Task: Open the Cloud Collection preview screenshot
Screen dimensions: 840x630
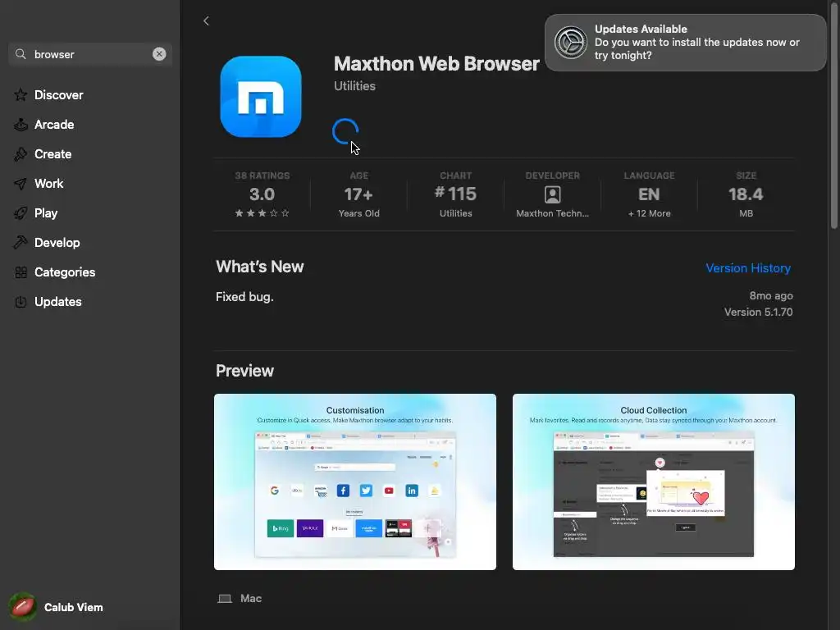Action: tap(654, 482)
